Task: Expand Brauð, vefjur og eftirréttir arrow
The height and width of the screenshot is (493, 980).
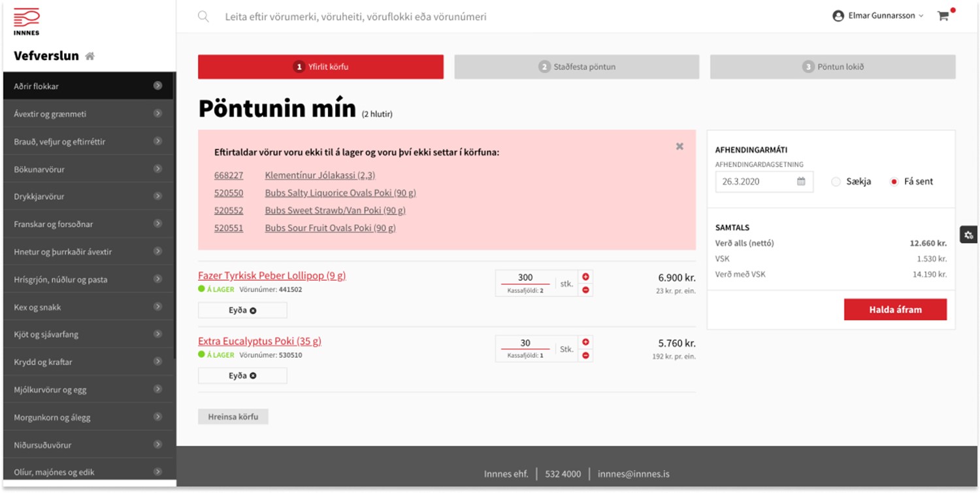Action: 157,141
